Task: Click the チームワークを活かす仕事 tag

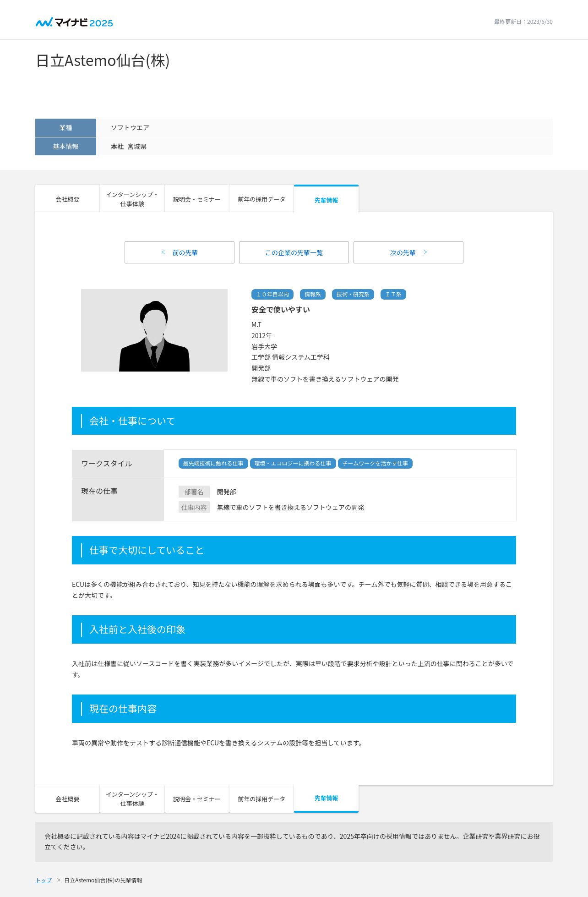Action: pyautogui.click(x=376, y=464)
